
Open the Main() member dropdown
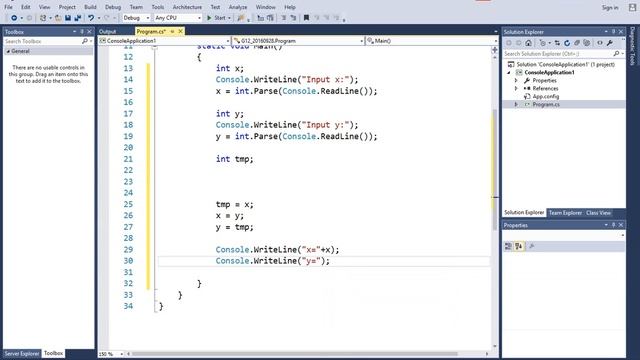click(x=496, y=41)
